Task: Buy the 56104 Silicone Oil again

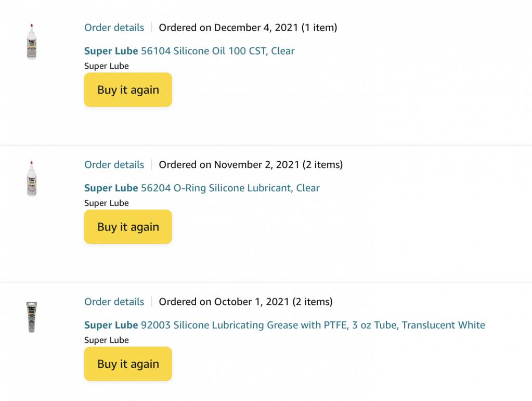Action: click(128, 89)
